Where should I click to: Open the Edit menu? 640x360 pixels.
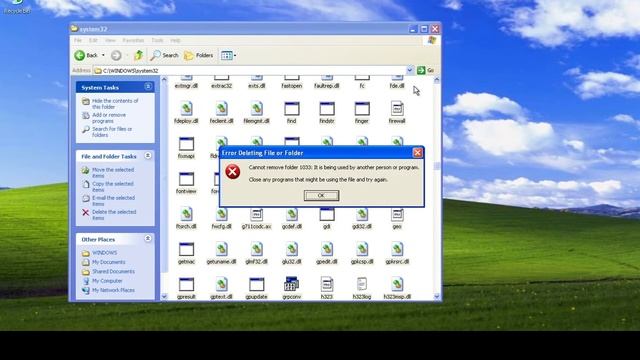(93, 40)
